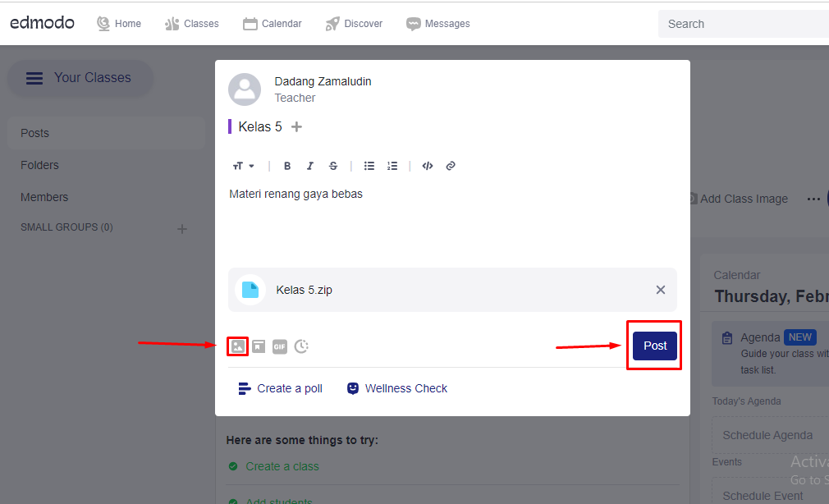This screenshot has height=504, width=829.
Task: Click the Post button
Action: [x=655, y=346]
